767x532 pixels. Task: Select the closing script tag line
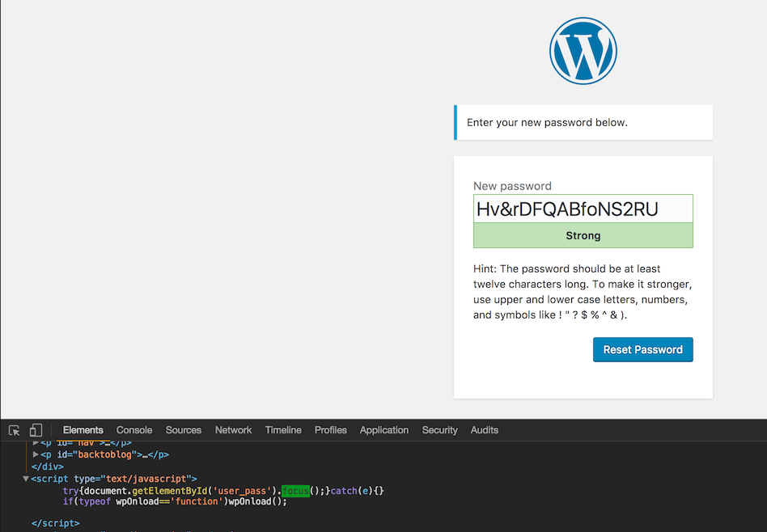pos(55,523)
